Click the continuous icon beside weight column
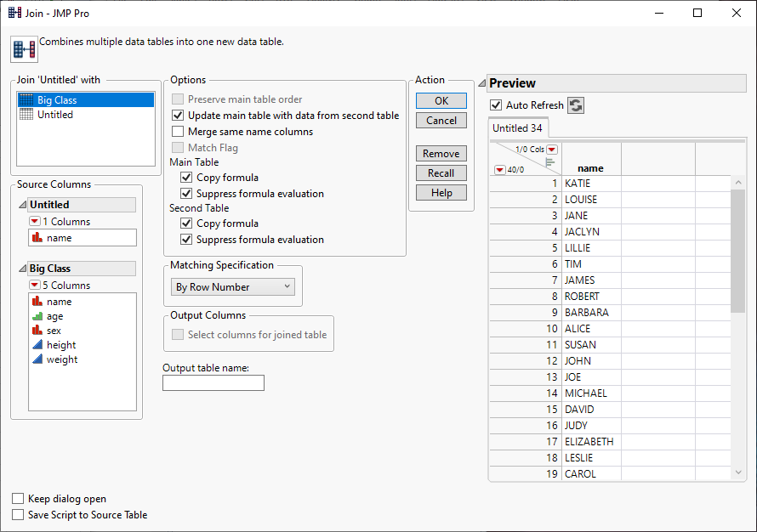Viewport: 757px width, 532px height. pos(37,359)
